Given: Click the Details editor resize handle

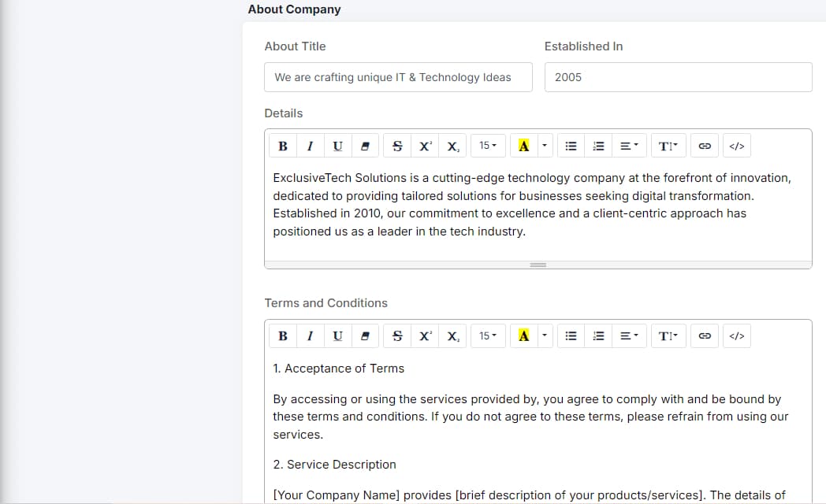Looking at the screenshot, I should (538, 265).
